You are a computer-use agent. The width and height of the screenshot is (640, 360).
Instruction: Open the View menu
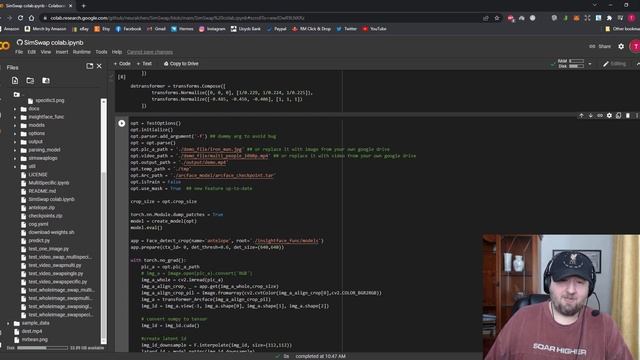click(46, 52)
